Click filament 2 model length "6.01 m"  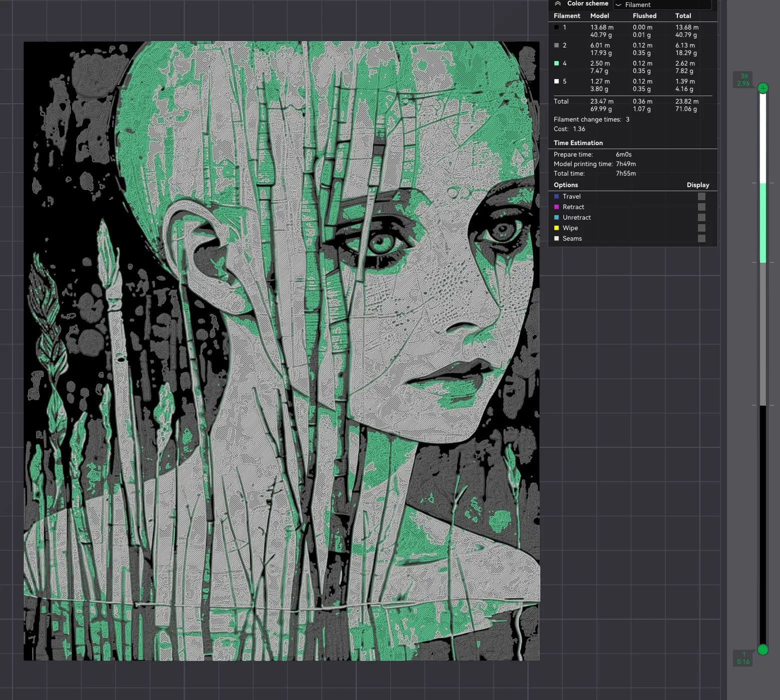tap(600, 46)
